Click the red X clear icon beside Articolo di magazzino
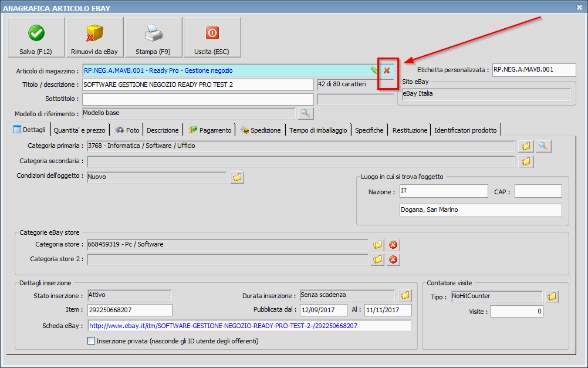The image size is (588, 368). (x=387, y=70)
